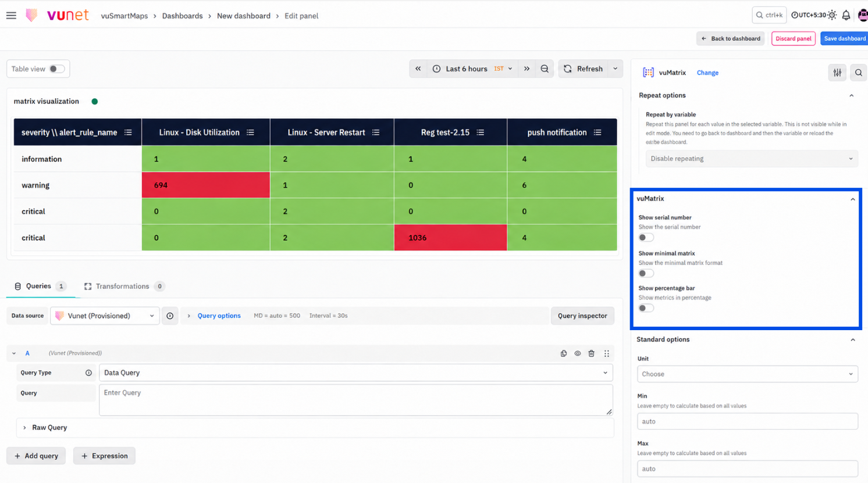Duplicate query A with copy icon
868x483 pixels.
click(x=564, y=353)
